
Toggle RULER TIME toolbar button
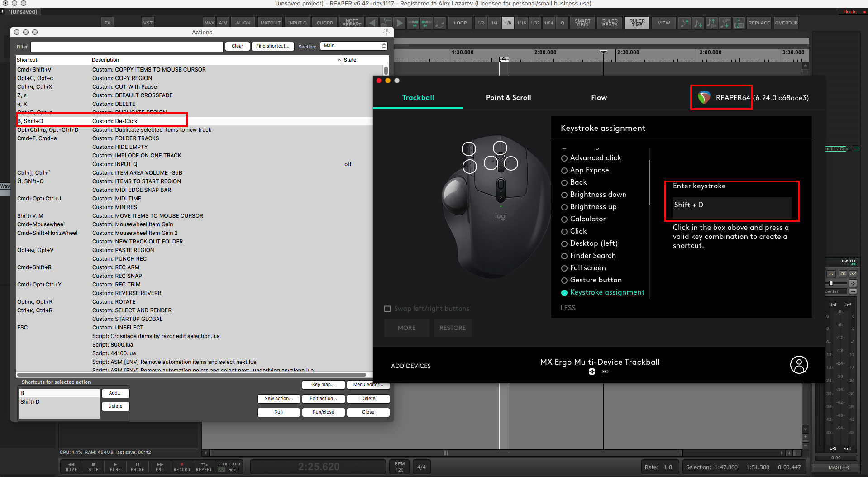[x=637, y=23]
